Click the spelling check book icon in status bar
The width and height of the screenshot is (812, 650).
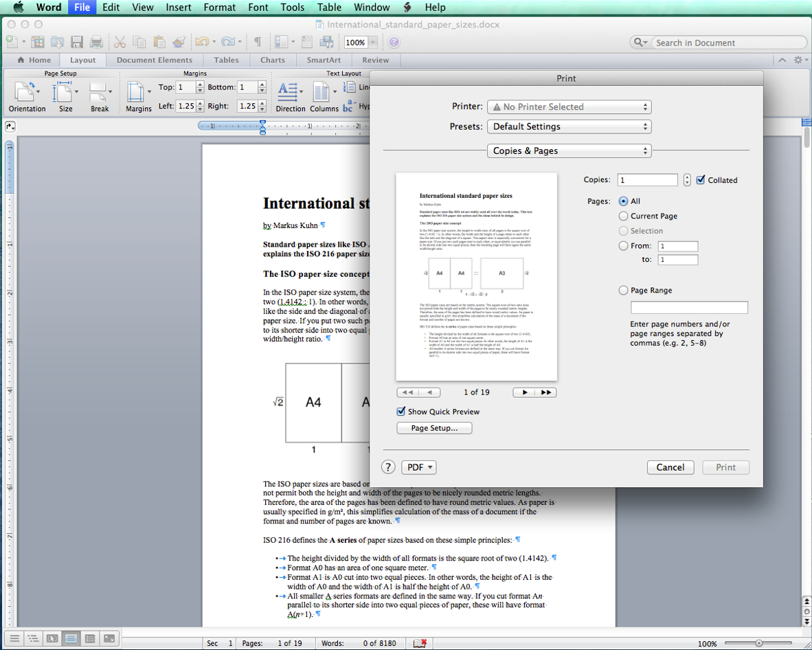point(420,643)
